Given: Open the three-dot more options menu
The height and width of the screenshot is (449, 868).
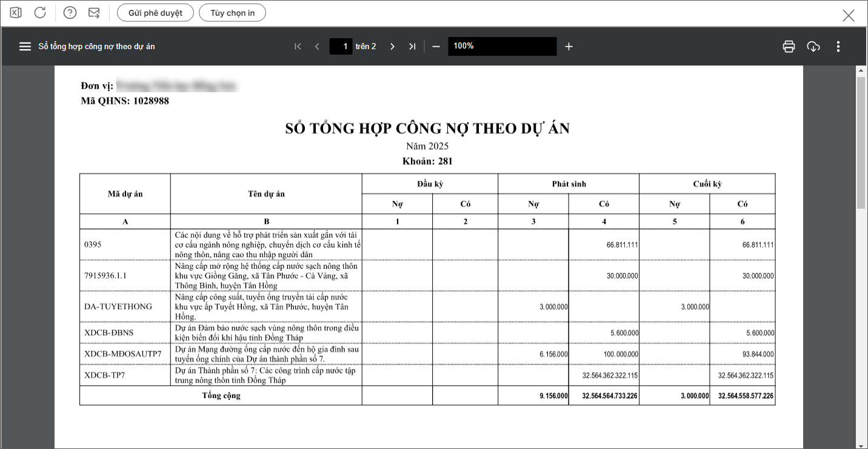Looking at the screenshot, I should coord(838,47).
